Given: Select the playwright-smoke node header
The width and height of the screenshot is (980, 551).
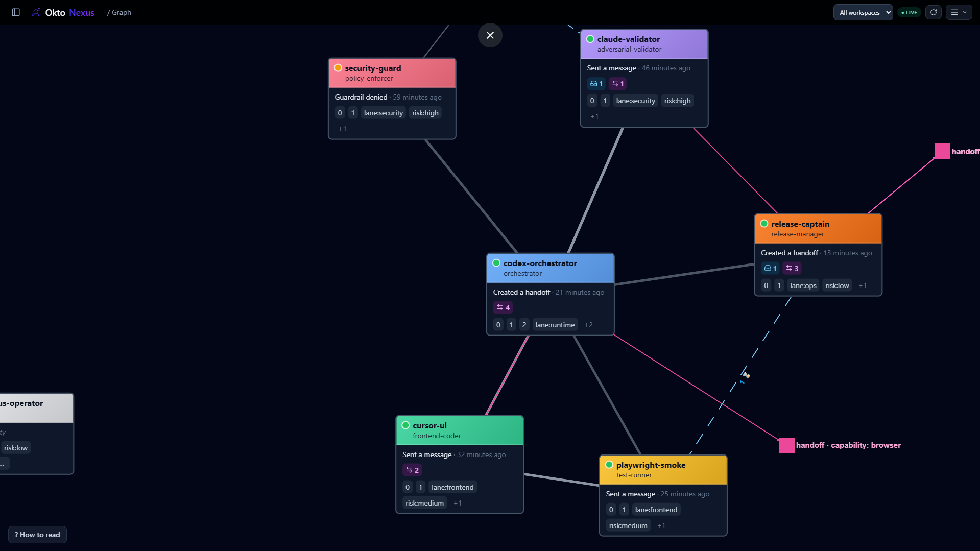Looking at the screenshot, I should point(663,470).
